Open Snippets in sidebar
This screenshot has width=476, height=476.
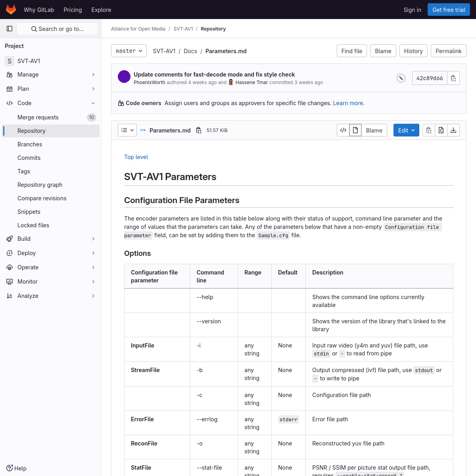click(51, 212)
